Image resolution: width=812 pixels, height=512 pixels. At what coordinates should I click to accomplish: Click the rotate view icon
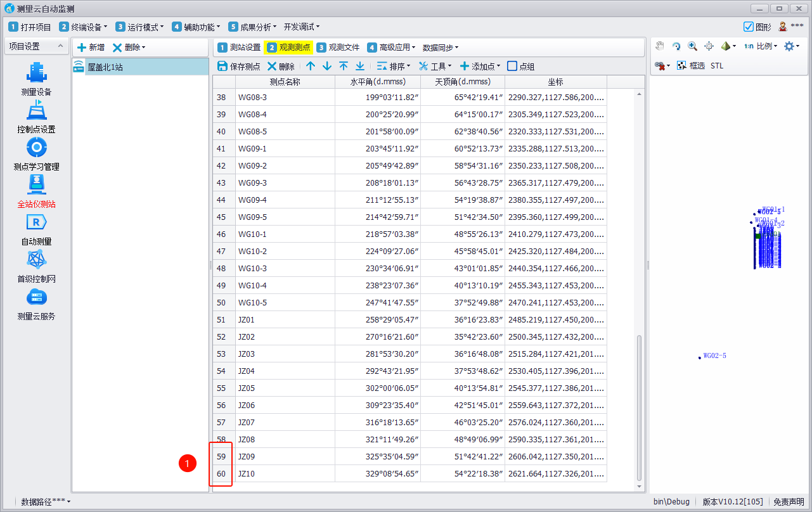(676, 46)
